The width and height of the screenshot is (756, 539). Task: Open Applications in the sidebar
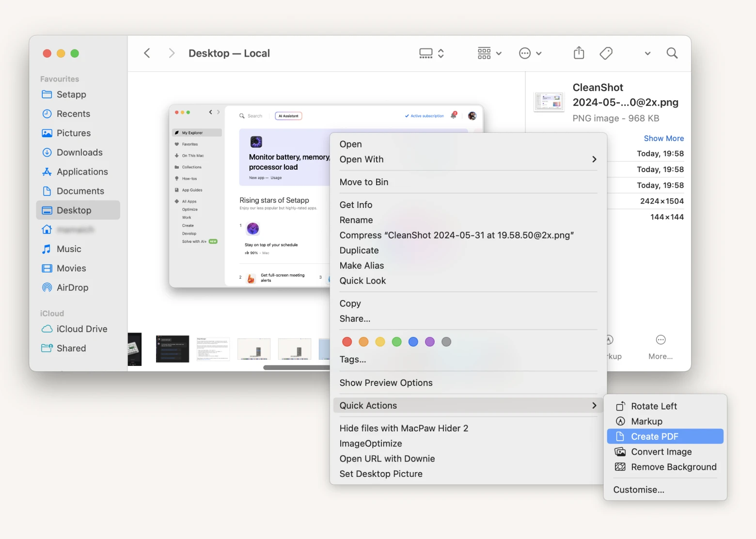click(78, 172)
